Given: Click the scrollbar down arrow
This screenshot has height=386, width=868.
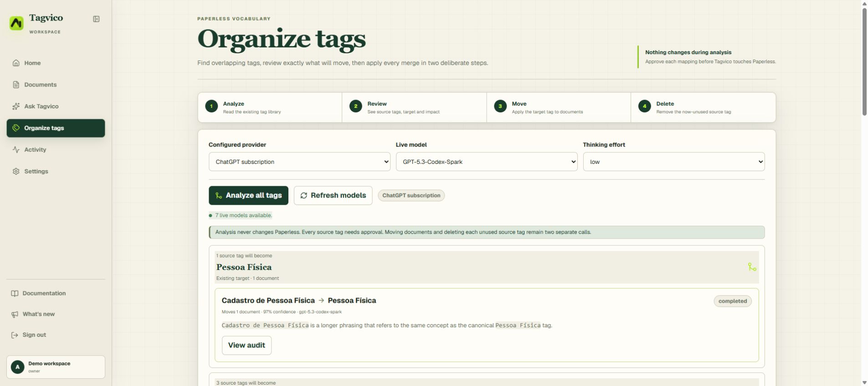Looking at the screenshot, I should 864,382.
